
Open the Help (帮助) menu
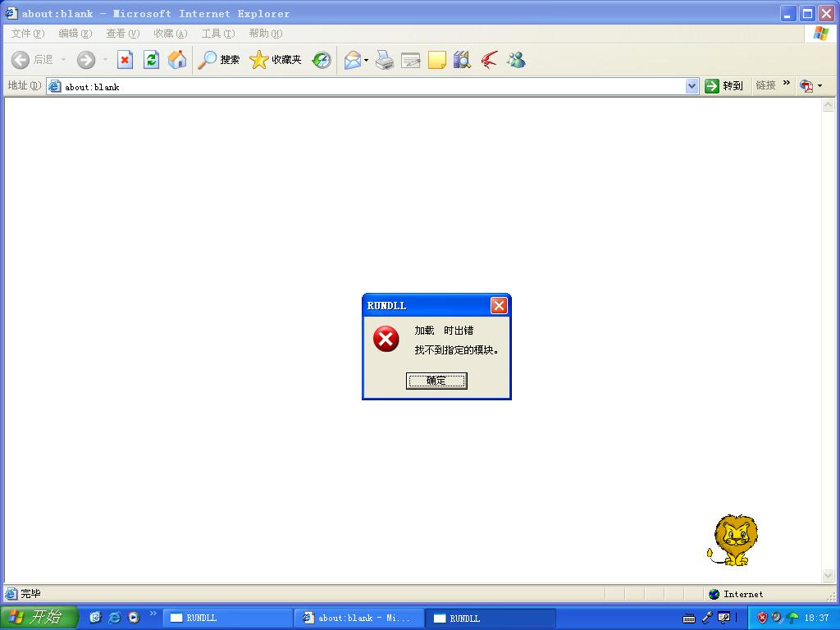tap(266, 34)
